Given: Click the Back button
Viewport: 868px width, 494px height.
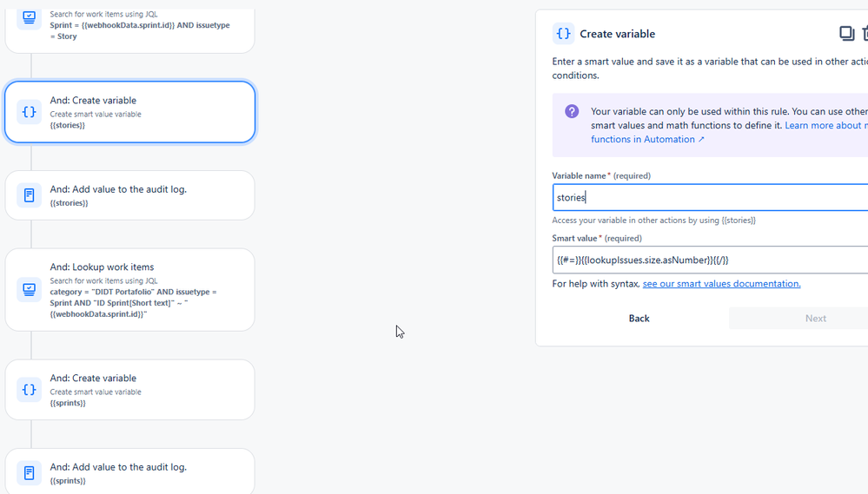Looking at the screenshot, I should [639, 318].
